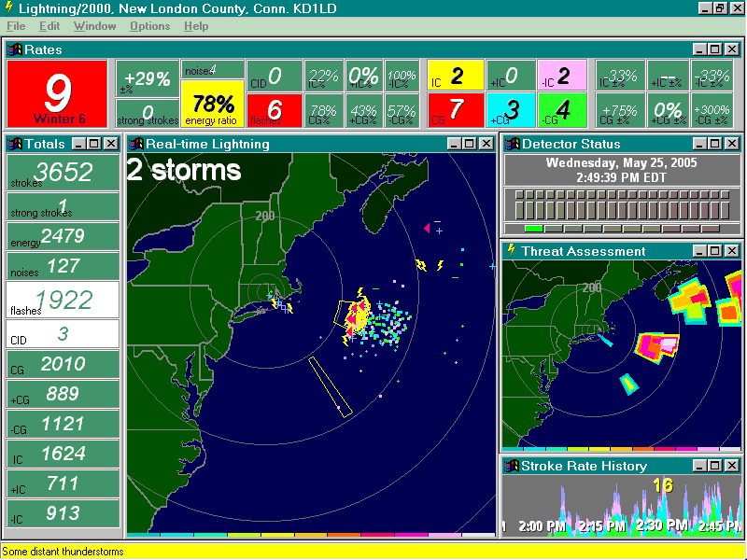
Task: Click the Real-time Lightning window system icon
Action: pyautogui.click(x=136, y=144)
